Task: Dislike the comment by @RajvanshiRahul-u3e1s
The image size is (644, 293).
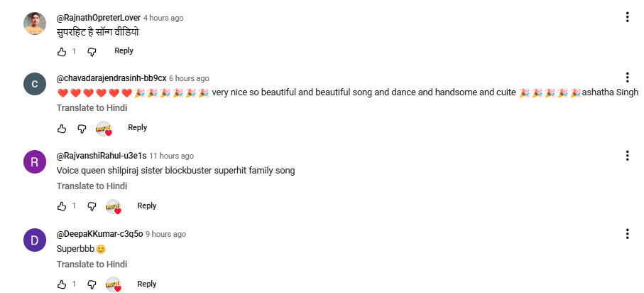Action: pyautogui.click(x=92, y=206)
